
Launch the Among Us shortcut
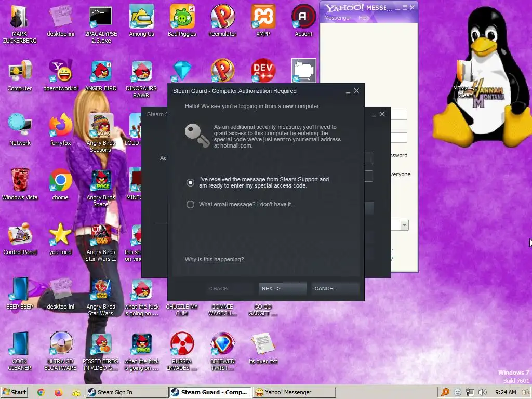141,20
